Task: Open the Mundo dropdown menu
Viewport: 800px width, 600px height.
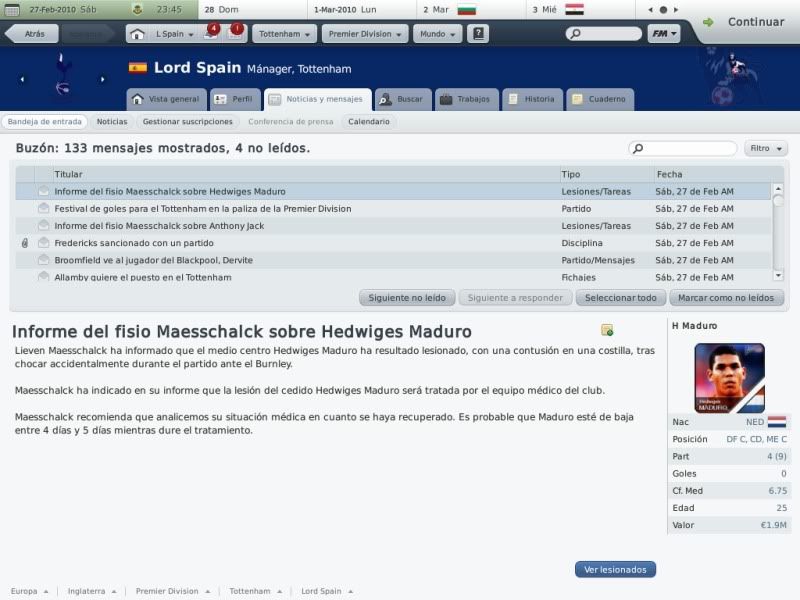Action: point(437,34)
